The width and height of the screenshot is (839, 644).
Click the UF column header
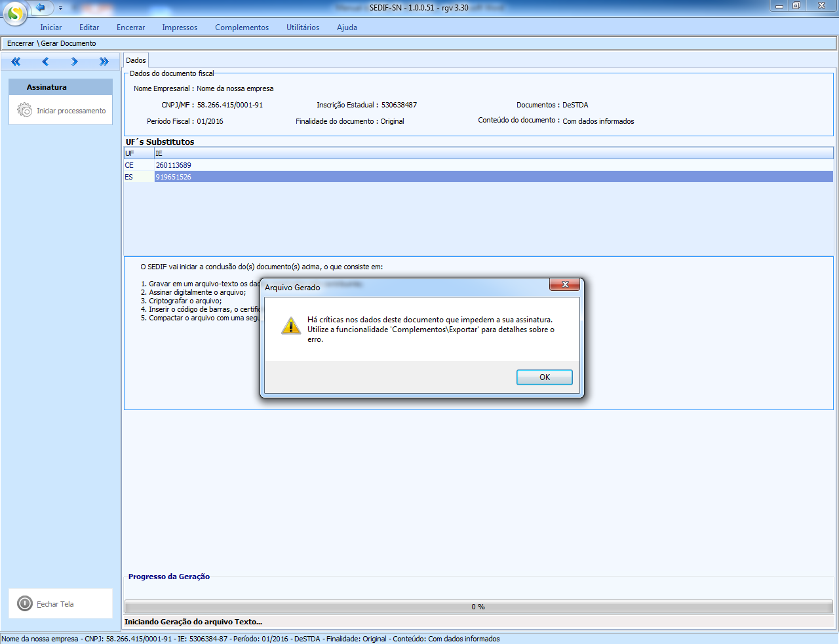coord(139,153)
